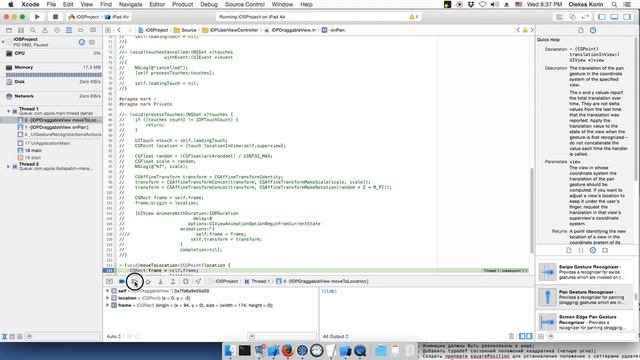Collapse Thread 1 in the debug navigator
The height and width of the screenshot is (360, 640).
coord(9,111)
